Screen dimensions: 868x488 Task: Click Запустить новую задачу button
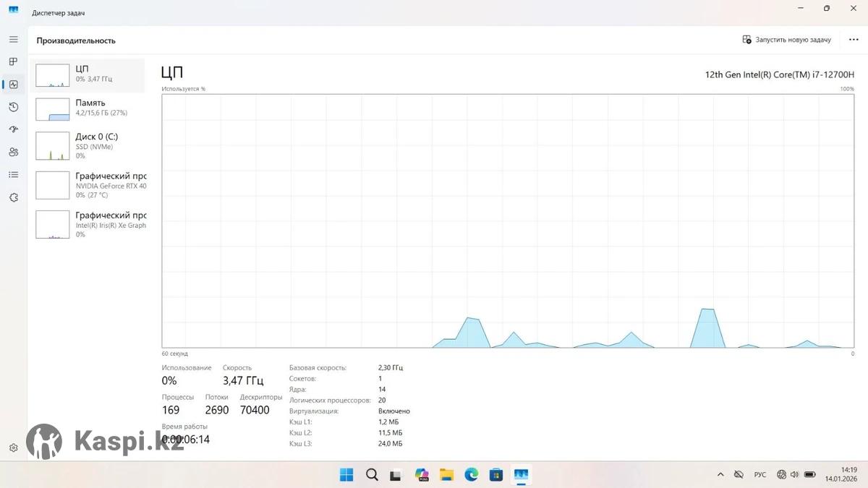tap(786, 40)
